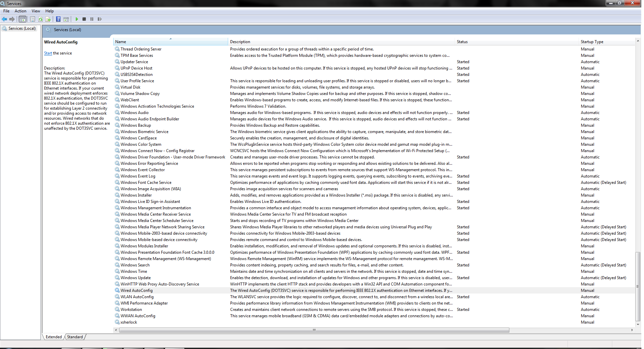Switch to the Extended tab

(54, 337)
